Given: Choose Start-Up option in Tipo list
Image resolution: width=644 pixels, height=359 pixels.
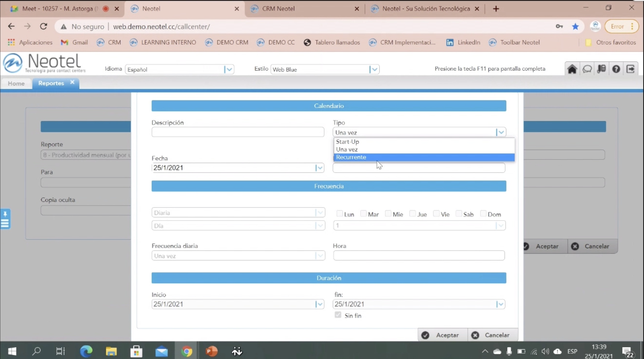Looking at the screenshot, I should (347, 142).
